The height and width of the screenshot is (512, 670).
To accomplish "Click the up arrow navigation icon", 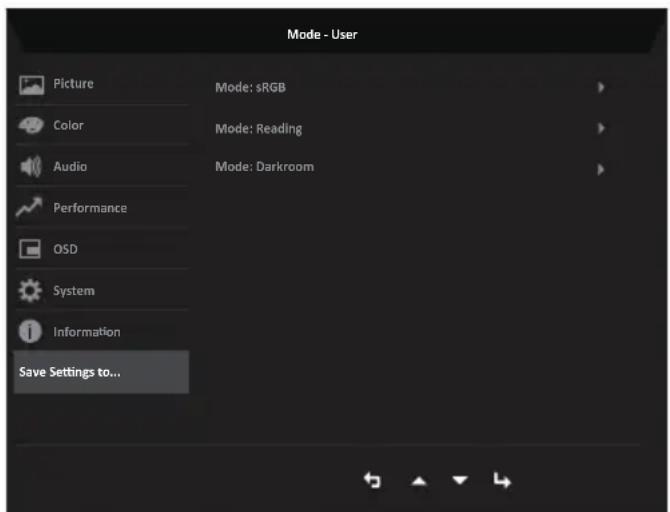I will coord(419,482).
